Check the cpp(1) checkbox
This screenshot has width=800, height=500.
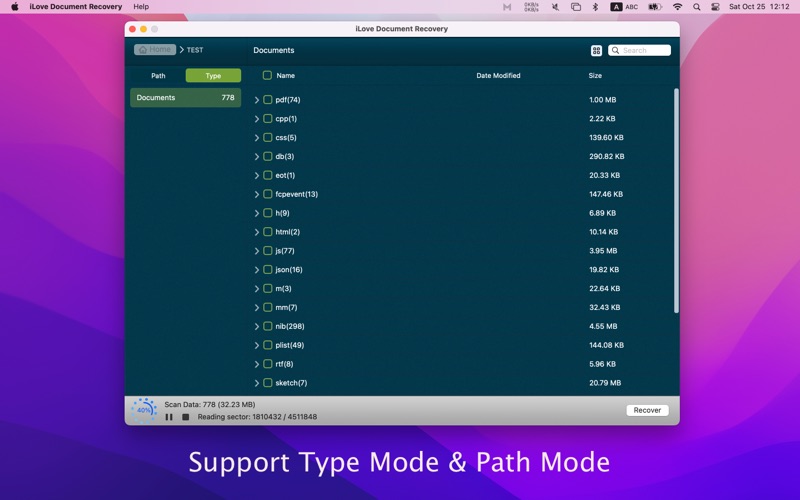(x=267, y=118)
